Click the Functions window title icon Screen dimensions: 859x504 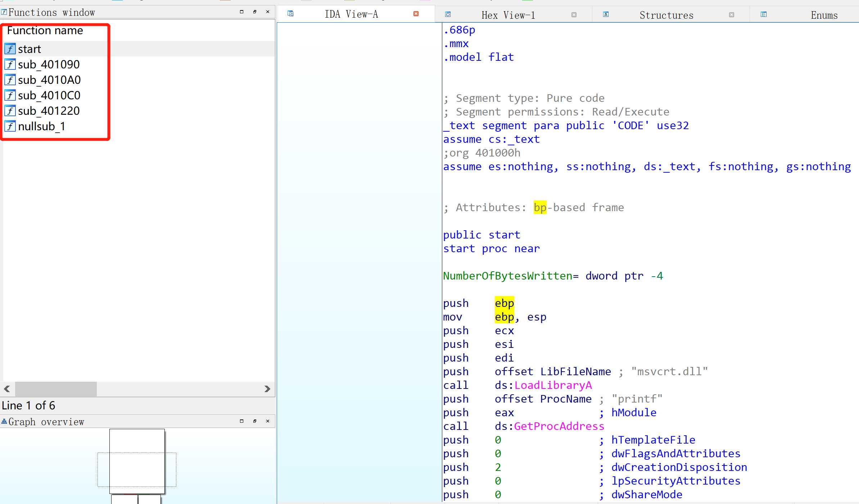coord(4,12)
